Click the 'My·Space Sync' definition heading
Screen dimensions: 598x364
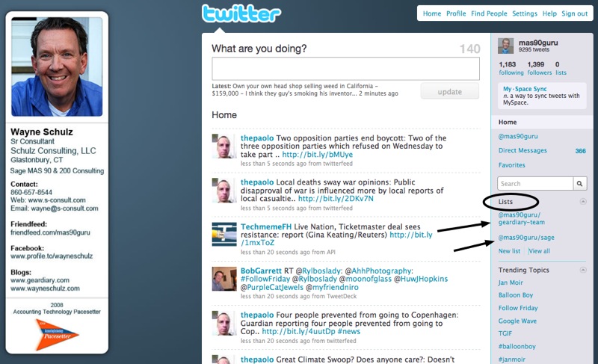(x=525, y=89)
